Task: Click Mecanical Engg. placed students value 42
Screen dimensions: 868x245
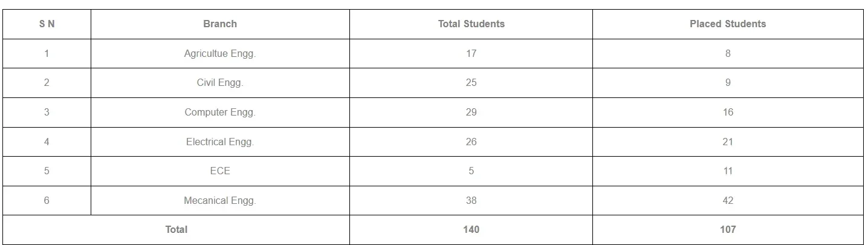Action: pyautogui.click(x=727, y=201)
